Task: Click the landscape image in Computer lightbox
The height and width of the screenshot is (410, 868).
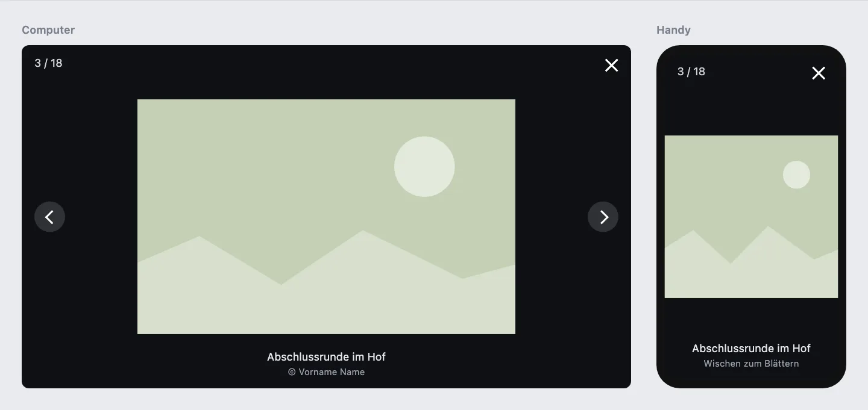Action: coord(326,217)
